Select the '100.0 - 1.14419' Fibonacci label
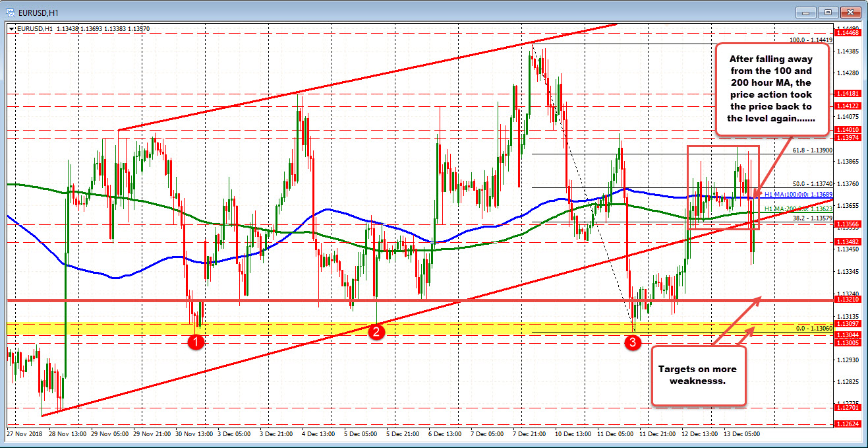The width and height of the screenshot is (868, 448). pyautogui.click(x=811, y=40)
